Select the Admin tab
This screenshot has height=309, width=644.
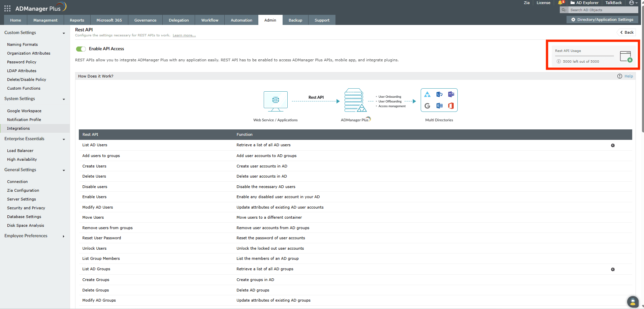pos(270,20)
